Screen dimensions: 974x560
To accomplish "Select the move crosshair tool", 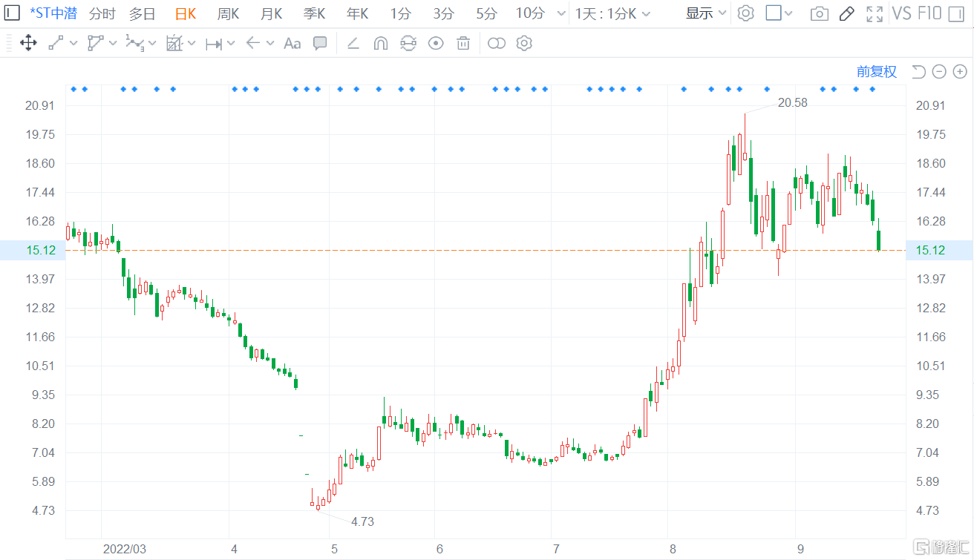I will pyautogui.click(x=28, y=44).
